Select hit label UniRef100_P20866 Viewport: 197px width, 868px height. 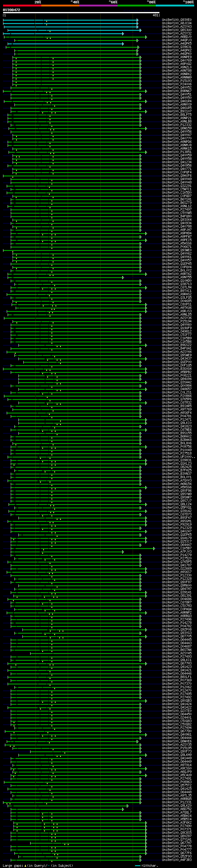177,396
